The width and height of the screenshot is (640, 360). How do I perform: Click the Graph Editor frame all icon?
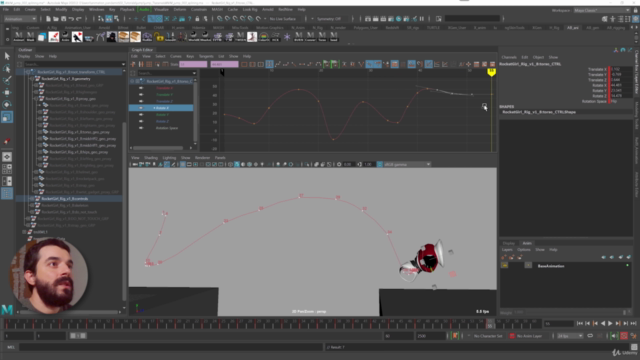tap(244, 64)
